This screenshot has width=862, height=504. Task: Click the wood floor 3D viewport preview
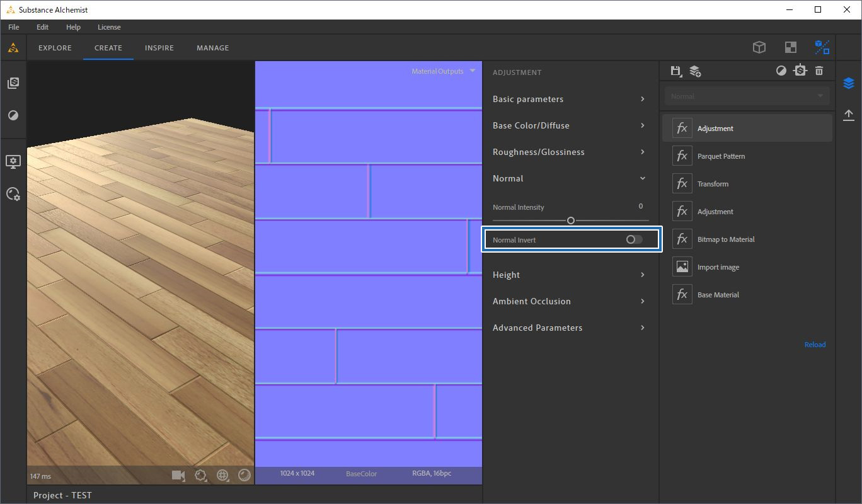(141, 272)
